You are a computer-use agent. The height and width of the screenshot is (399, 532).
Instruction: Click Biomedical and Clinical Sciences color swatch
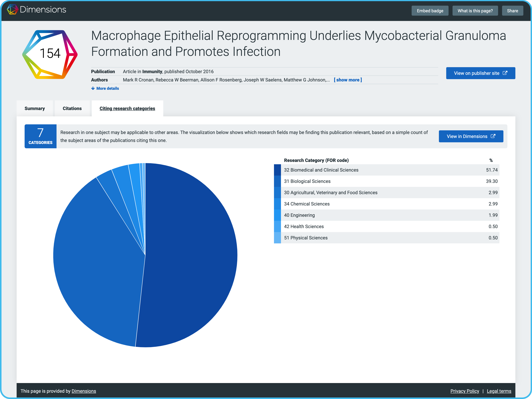click(277, 170)
